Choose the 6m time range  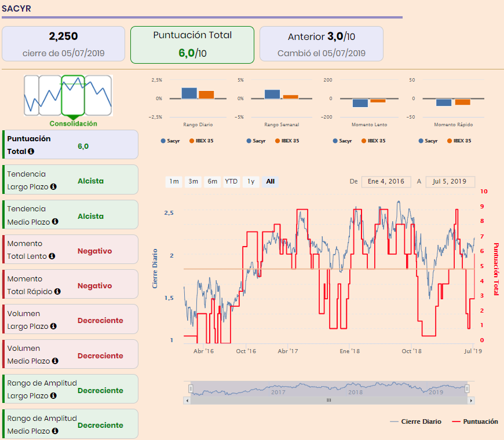pyautogui.click(x=212, y=181)
